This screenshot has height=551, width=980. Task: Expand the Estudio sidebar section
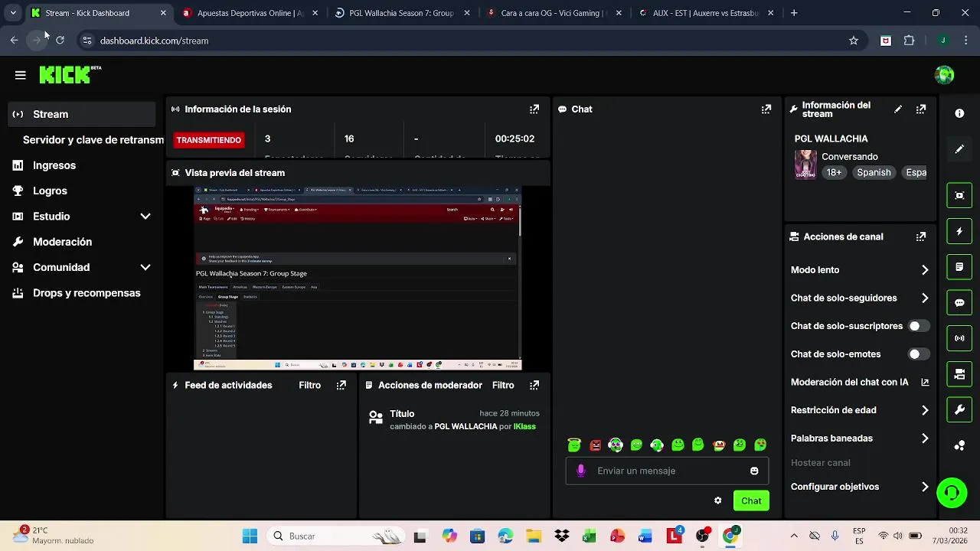(145, 217)
